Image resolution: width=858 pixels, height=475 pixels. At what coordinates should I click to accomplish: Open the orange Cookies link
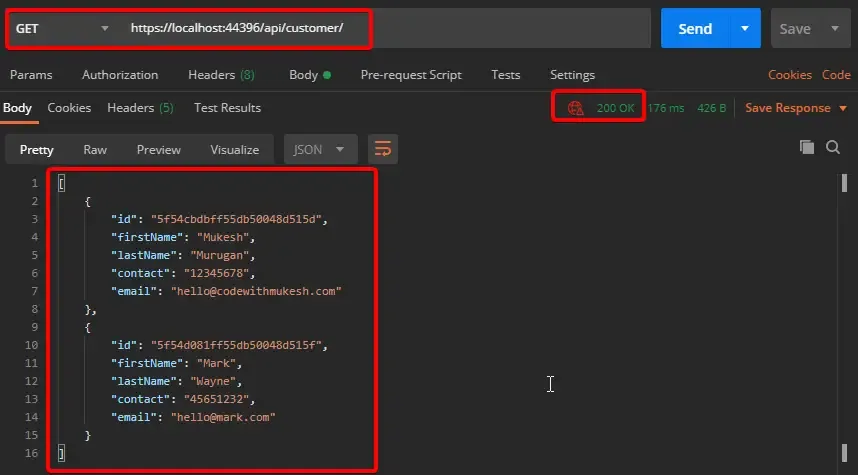[790, 75]
